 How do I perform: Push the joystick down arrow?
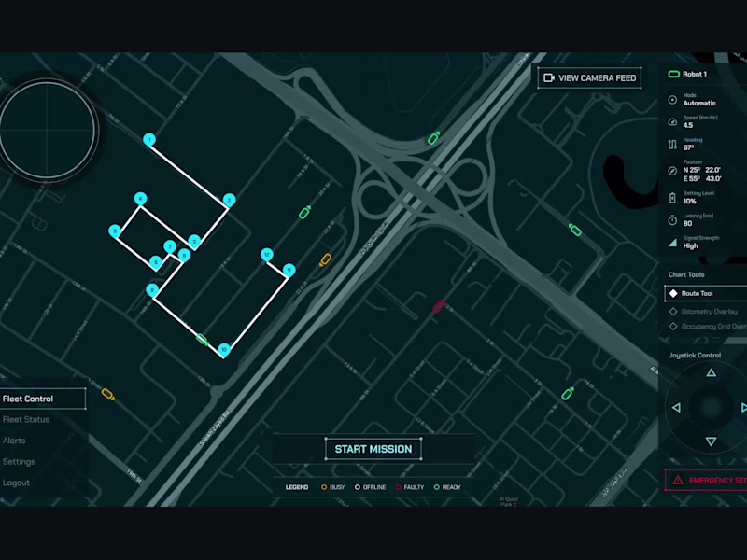711,441
